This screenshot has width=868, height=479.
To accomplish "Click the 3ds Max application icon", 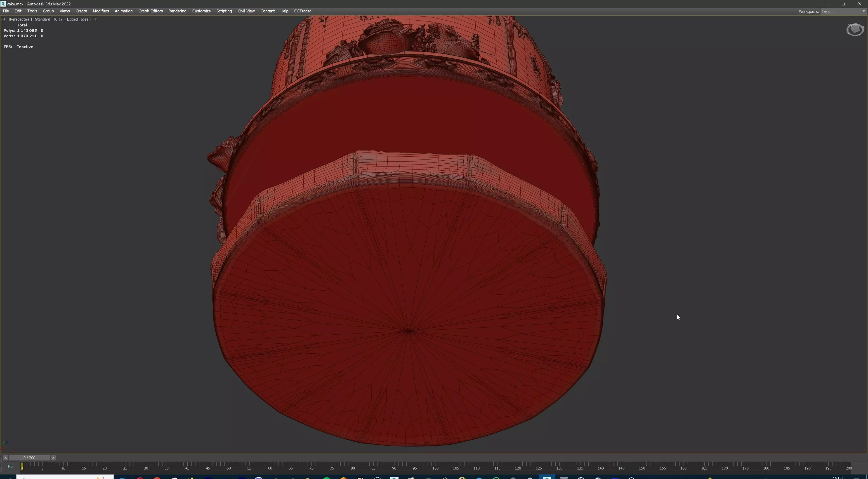I will coord(3,4).
